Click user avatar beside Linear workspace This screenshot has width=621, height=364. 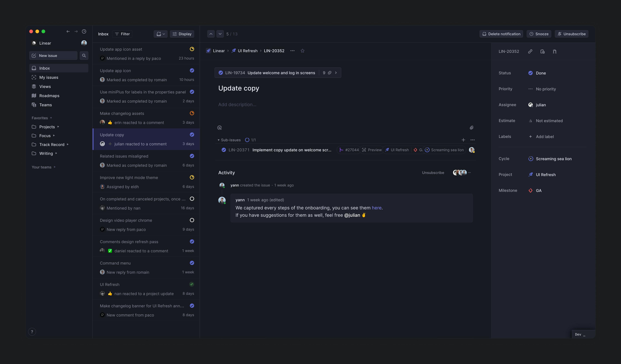pos(84,43)
